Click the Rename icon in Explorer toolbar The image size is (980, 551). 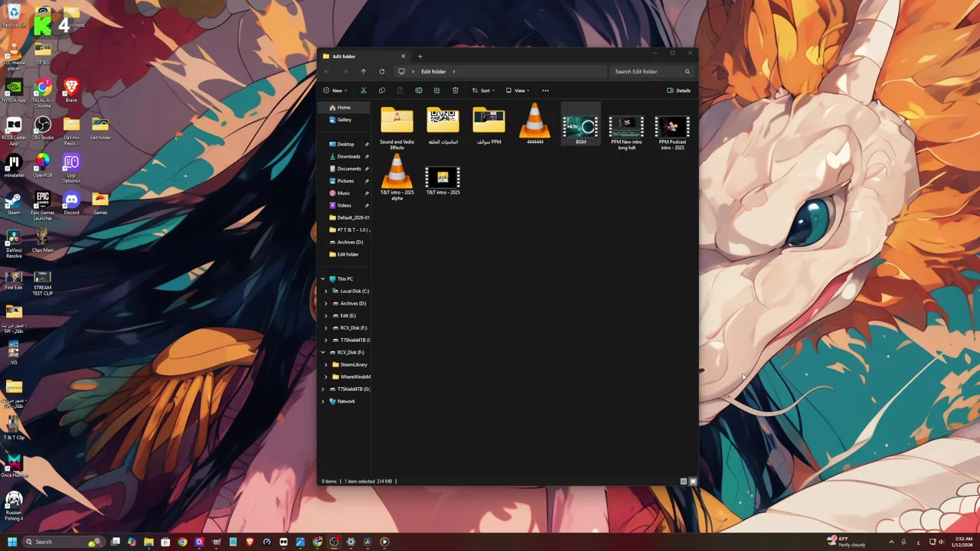point(419,90)
